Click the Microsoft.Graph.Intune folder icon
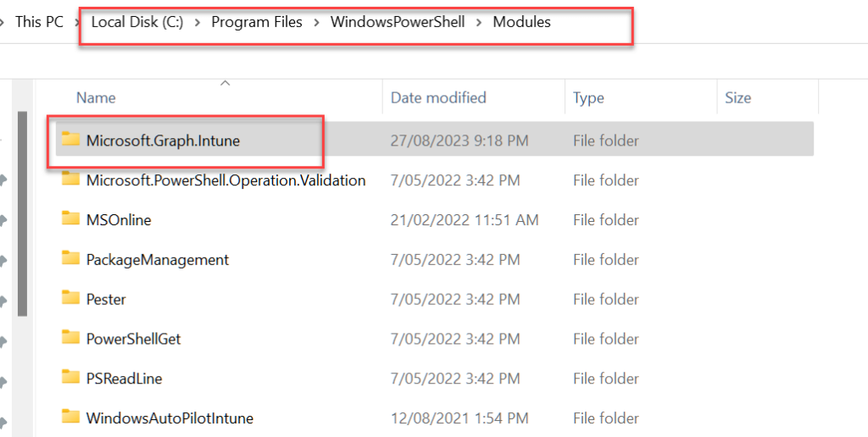868x437 pixels. (x=70, y=140)
